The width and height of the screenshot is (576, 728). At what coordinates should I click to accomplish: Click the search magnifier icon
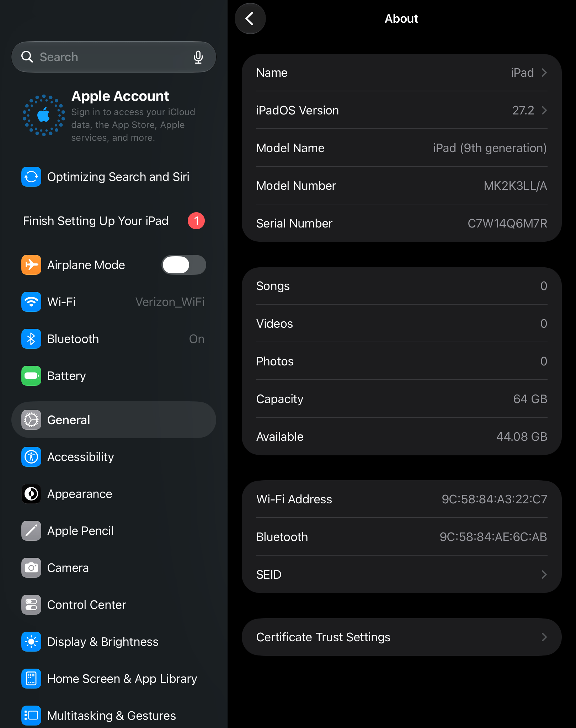coord(27,57)
